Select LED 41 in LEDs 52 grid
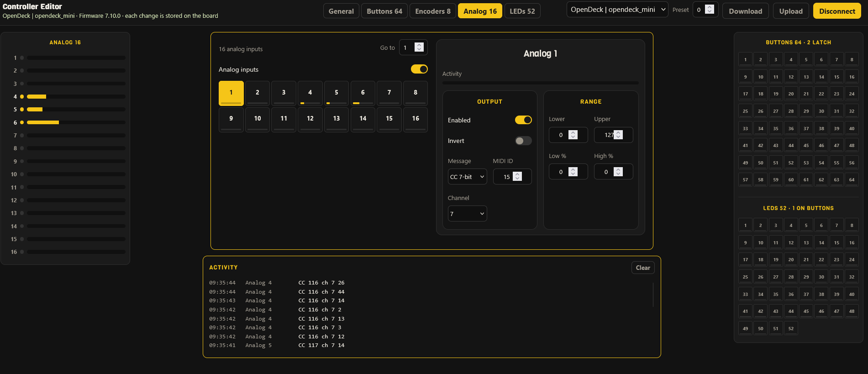 [x=745, y=311]
